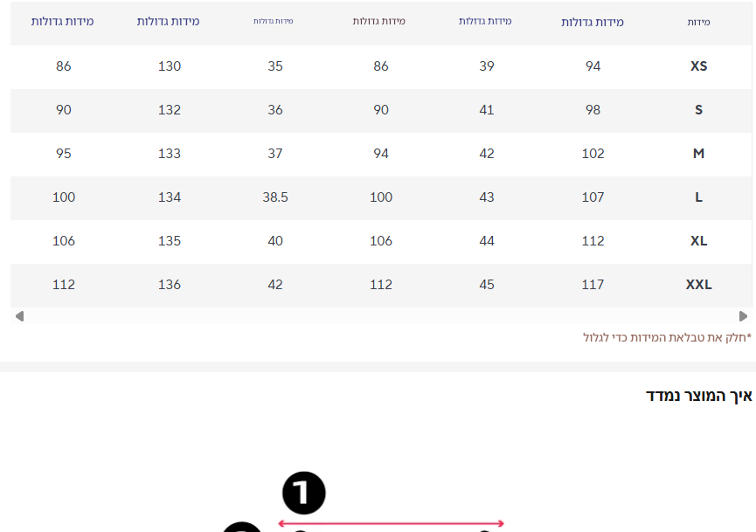Click the column header above the value 130

(168, 21)
